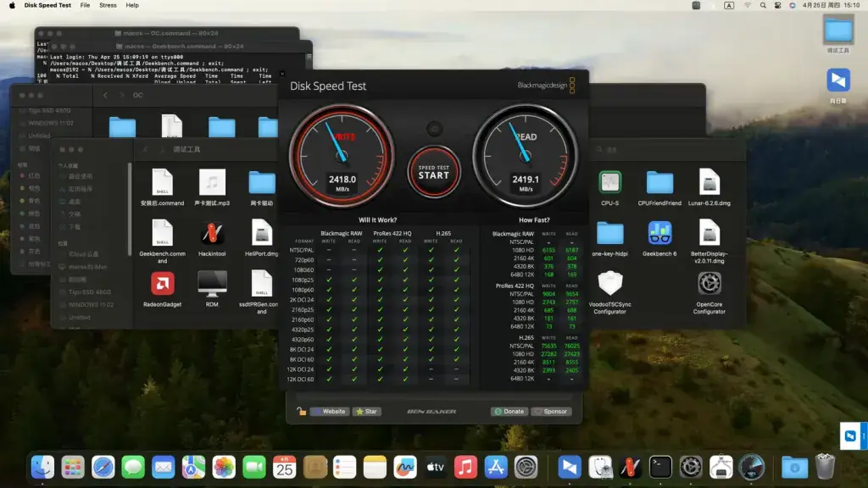Click the Donate button
868x488 pixels.
click(x=509, y=411)
